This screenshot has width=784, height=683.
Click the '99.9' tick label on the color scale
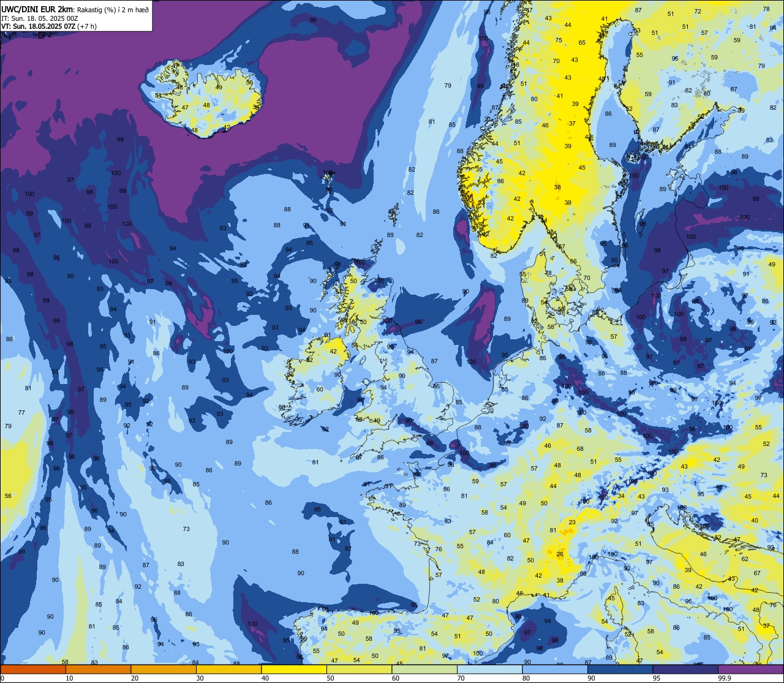[725, 678]
